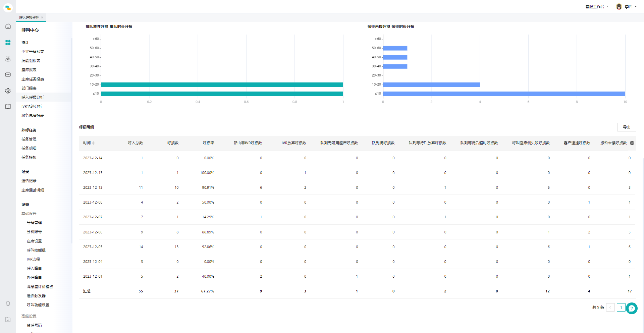Click the 2023-12-01 date cell

(x=93, y=276)
